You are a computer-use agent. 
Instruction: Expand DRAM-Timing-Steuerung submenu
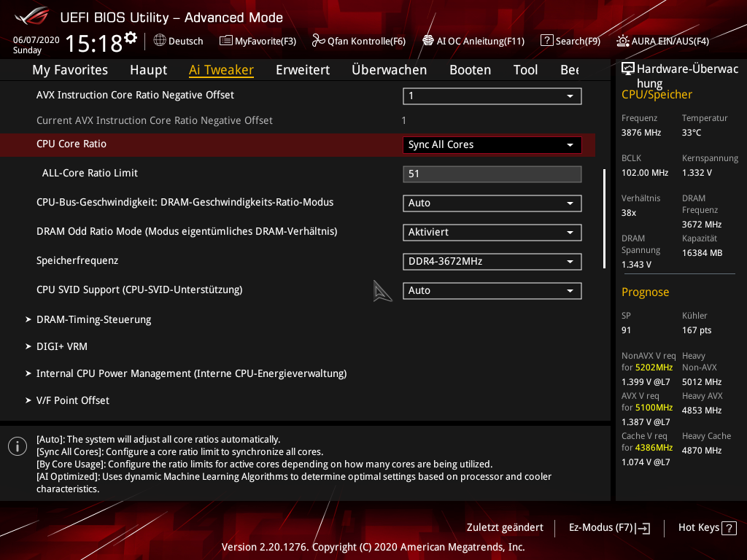click(x=94, y=319)
